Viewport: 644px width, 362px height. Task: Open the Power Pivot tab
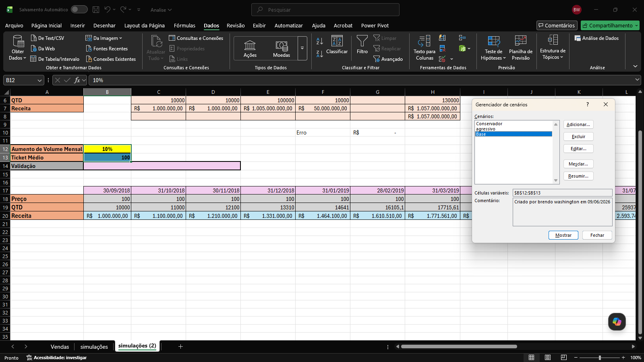pyautogui.click(x=375, y=25)
